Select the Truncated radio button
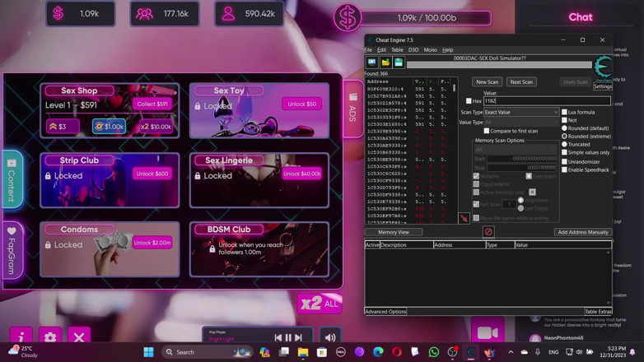This screenshot has width=644, height=362. click(x=564, y=144)
